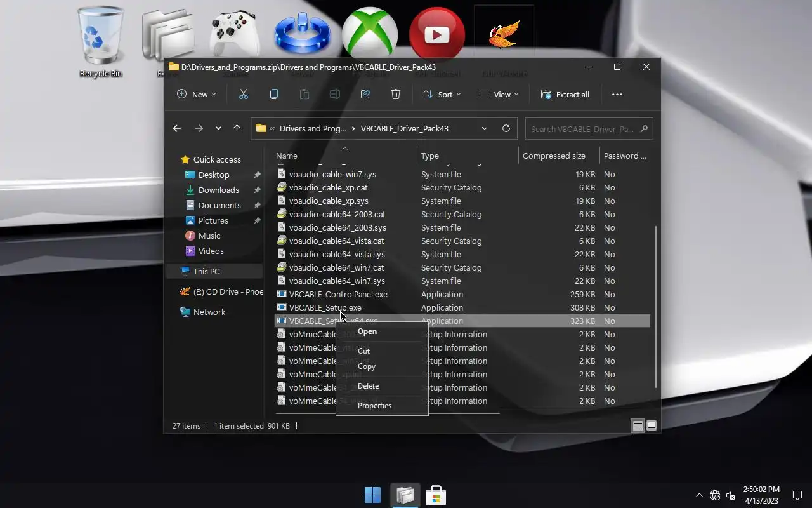Click the vertical scrollbar of file list

pos(655,306)
